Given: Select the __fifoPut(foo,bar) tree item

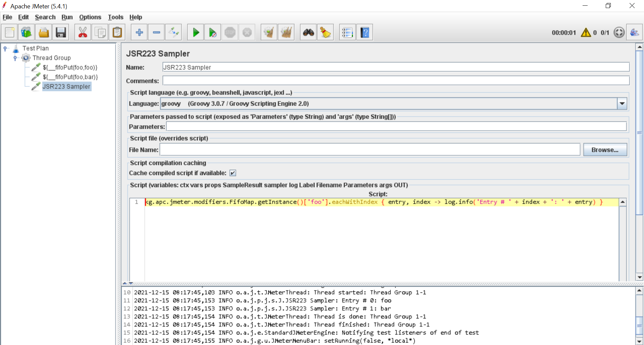Looking at the screenshot, I should pos(70,77).
